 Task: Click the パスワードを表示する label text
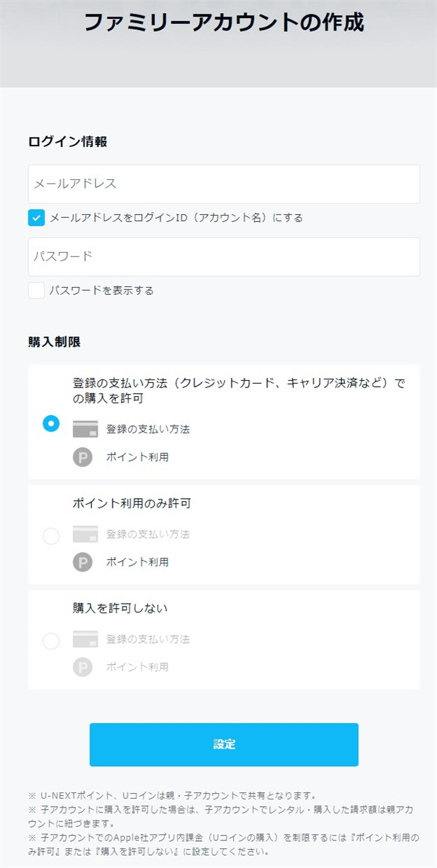102,291
